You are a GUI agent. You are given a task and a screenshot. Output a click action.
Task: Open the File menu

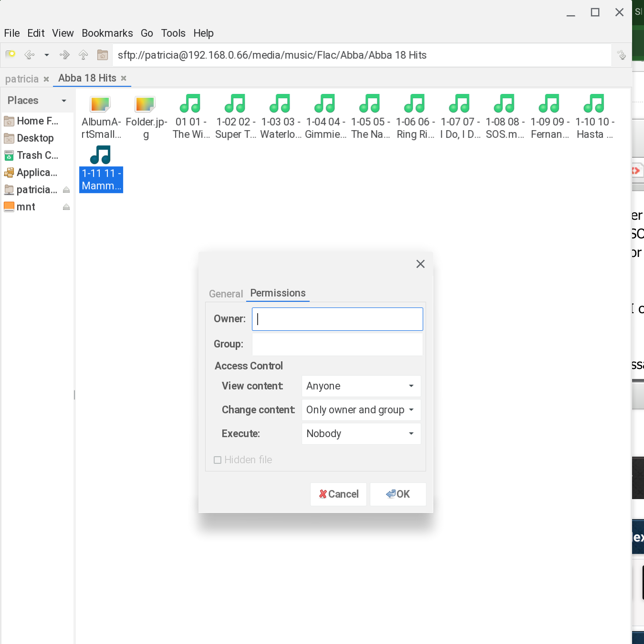(x=12, y=33)
